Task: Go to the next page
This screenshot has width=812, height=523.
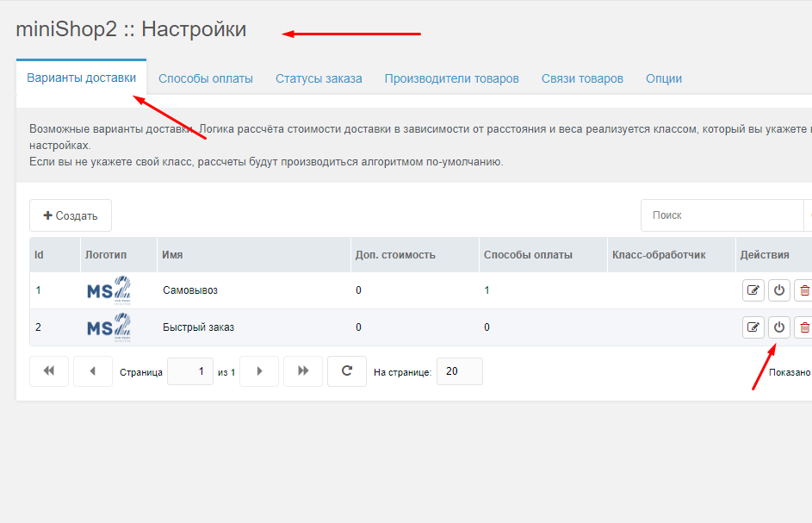Action: coord(259,371)
